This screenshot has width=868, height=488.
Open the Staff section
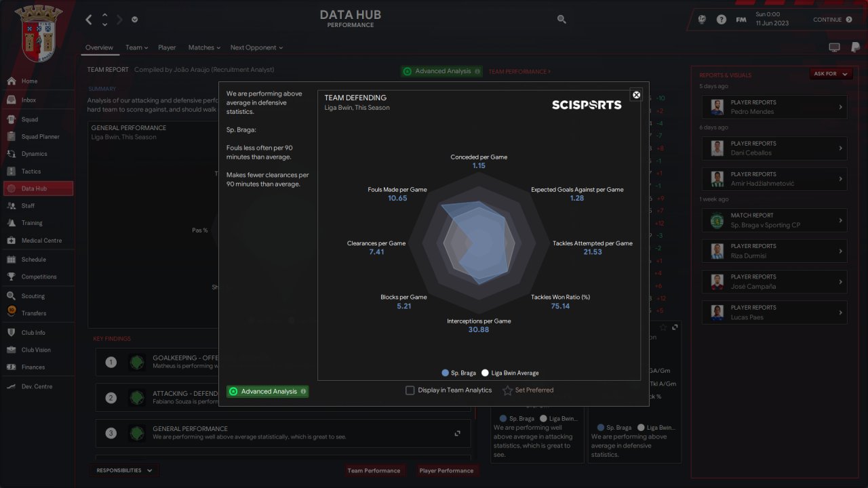click(37, 206)
